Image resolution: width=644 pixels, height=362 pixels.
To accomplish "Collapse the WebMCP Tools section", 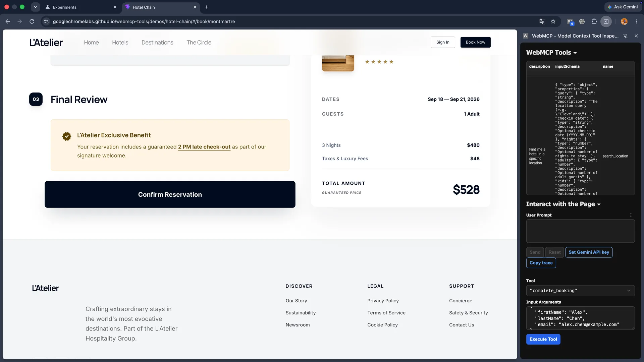I will [551, 53].
